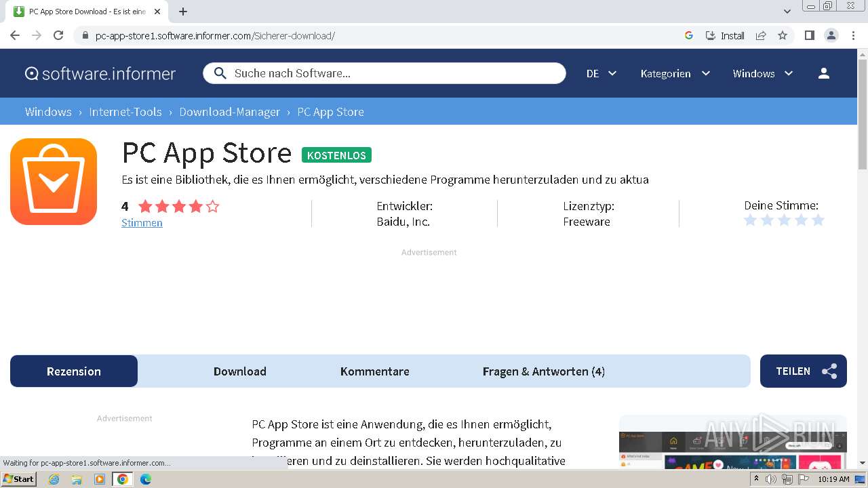The width and height of the screenshot is (868, 488).
Task: Rate one star under Deine Stimme
Action: click(750, 220)
